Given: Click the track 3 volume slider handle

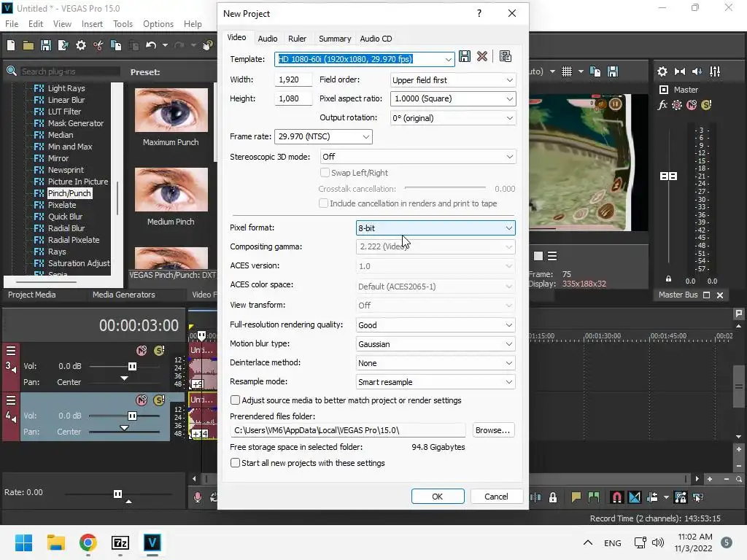Looking at the screenshot, I should [x=132, y=366].
